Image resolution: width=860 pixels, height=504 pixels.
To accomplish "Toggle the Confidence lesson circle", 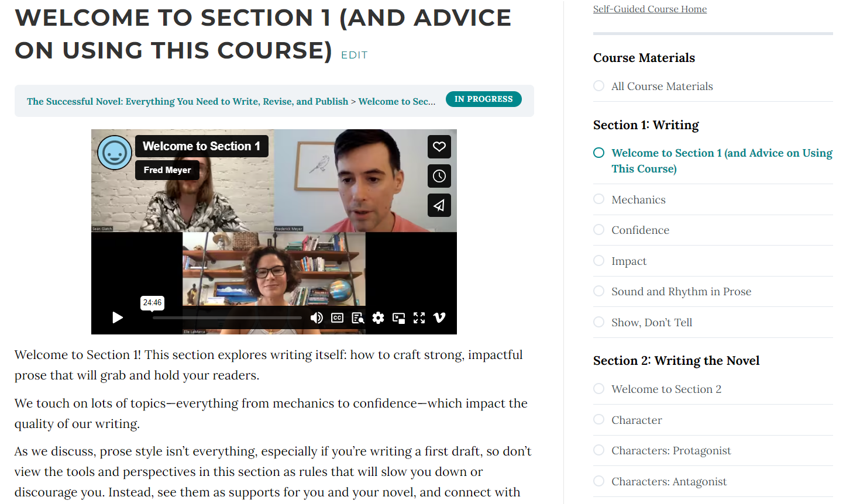I will pyautogui.click(x=598, y=229).
